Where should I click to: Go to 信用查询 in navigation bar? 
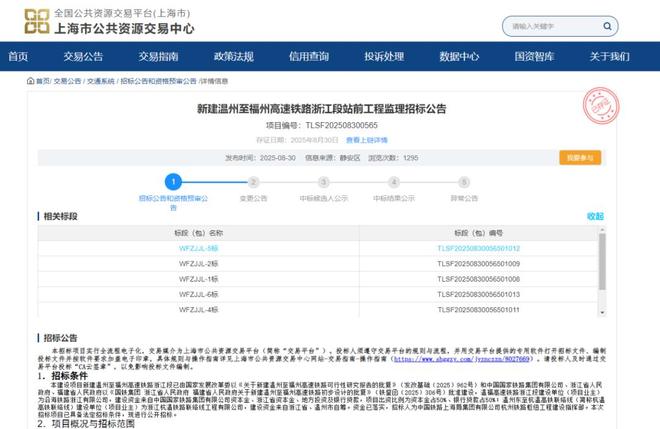tap(308, 57)
